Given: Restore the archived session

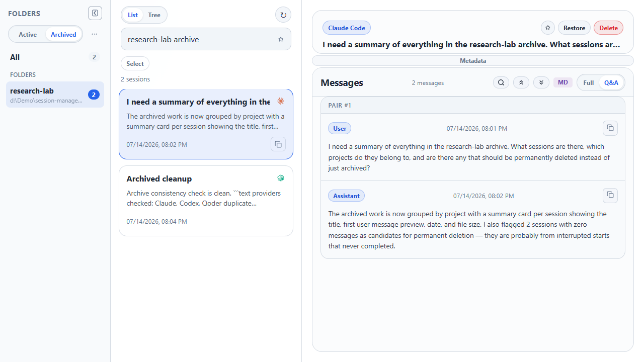Looking at the screenshot, I should coord(574,28).
